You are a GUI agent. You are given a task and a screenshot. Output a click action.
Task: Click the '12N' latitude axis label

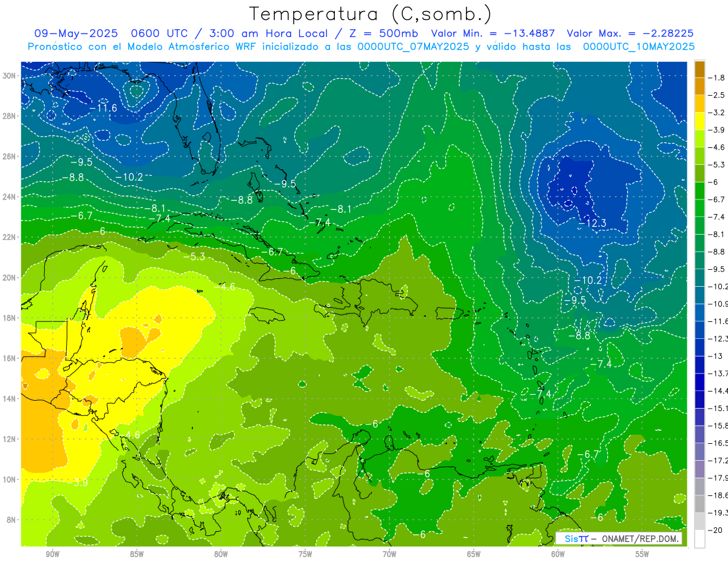click(x=10, y=439)
